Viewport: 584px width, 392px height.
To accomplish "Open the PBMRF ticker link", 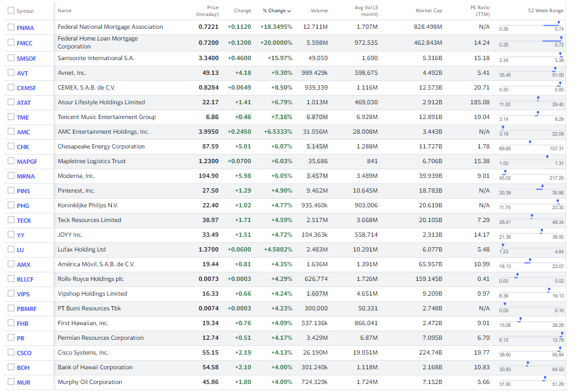I will pos(27,309).
